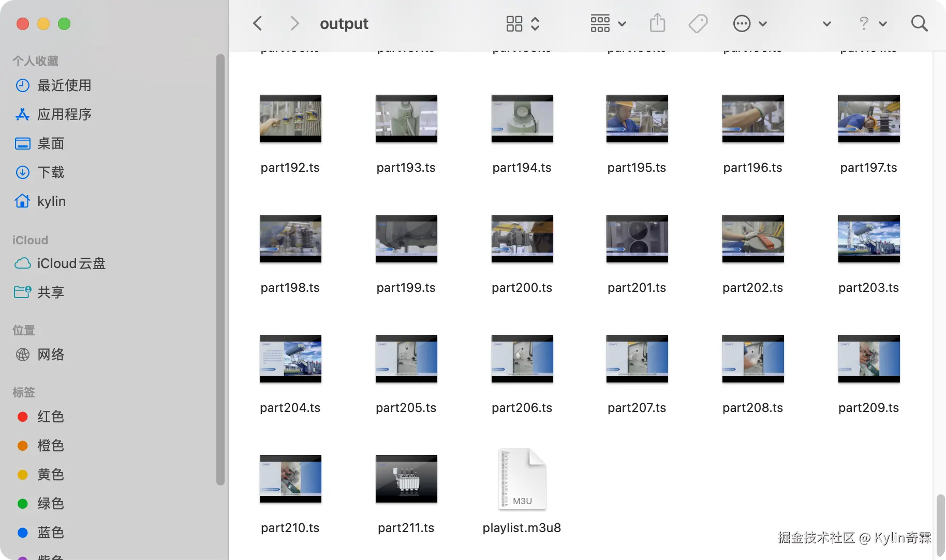Screen dimensions: 946x560
Task: Select the part207.ts video thumbnail
Action: coord(637,359)
